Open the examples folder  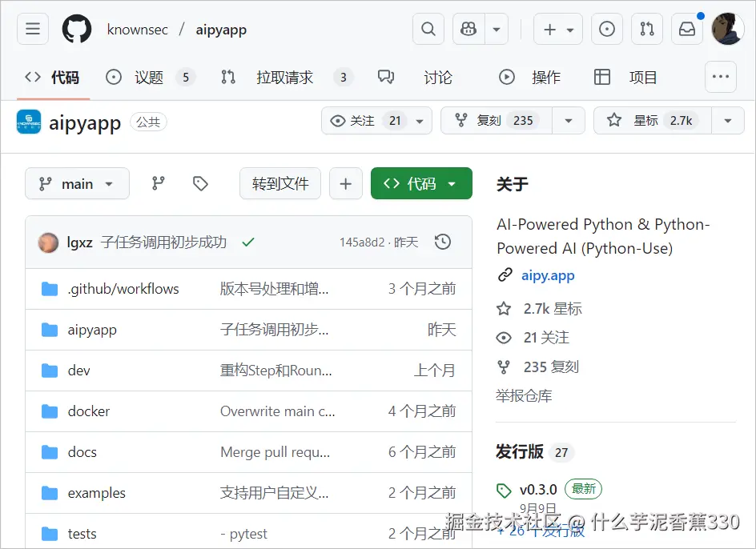(x=96, y=493)
